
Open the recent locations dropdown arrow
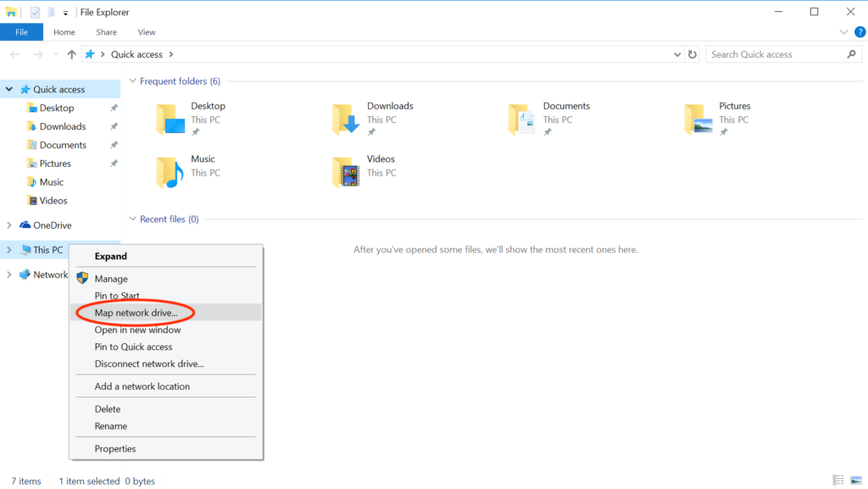coord(55,54)
